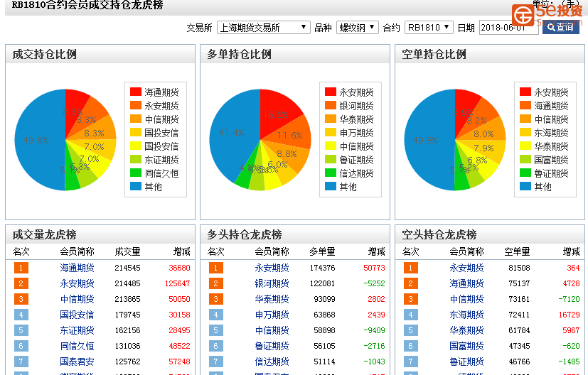Click 东海期货 legend swatch in 空单持仓比例
This screenshot has width=588, height=375.
[525, 132]
